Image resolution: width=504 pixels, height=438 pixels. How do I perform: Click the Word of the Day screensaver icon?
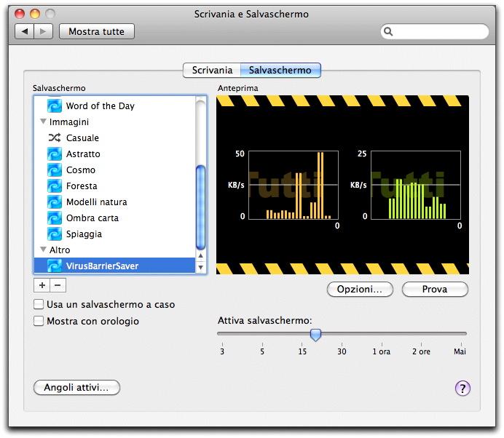55,106
